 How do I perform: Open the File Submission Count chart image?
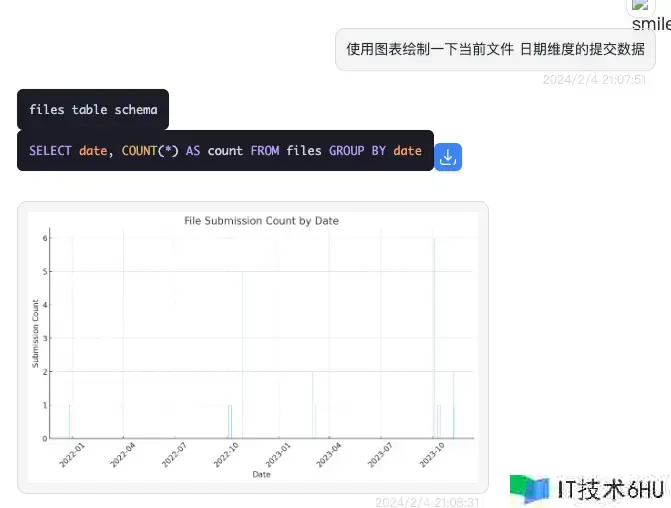tap(253, 348)
